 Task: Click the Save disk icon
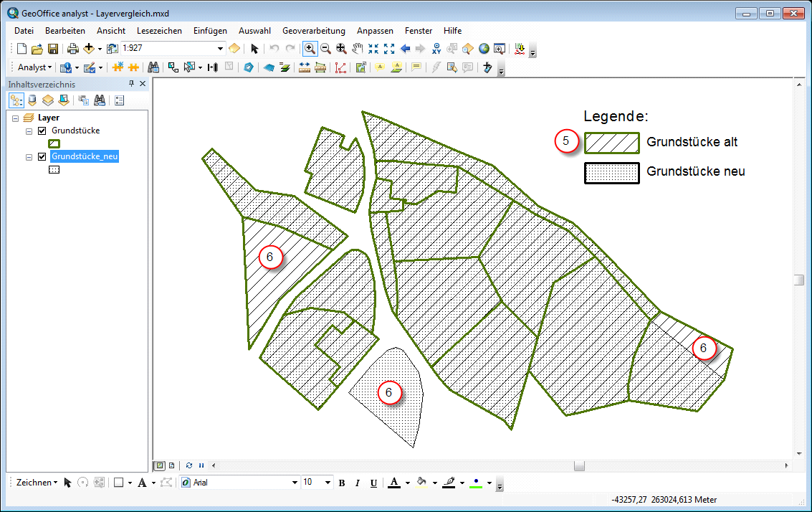[x=53, y=49]
